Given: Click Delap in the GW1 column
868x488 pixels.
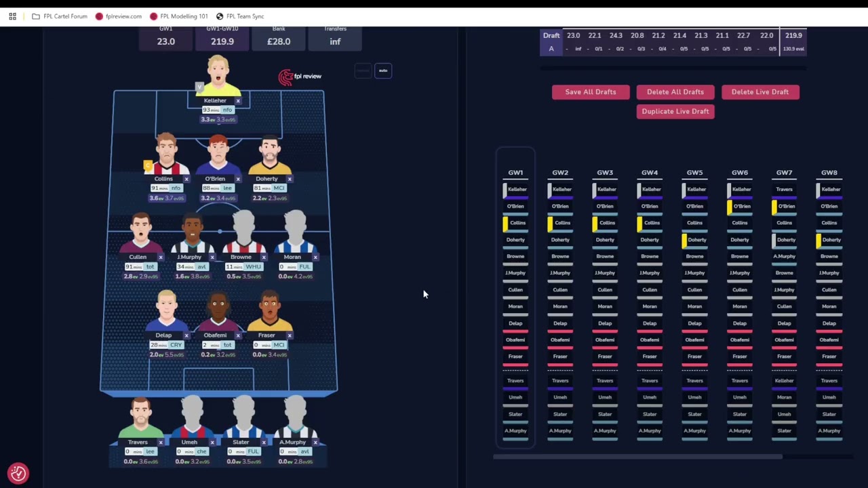Looking at the screenshot, I should 515,324.
